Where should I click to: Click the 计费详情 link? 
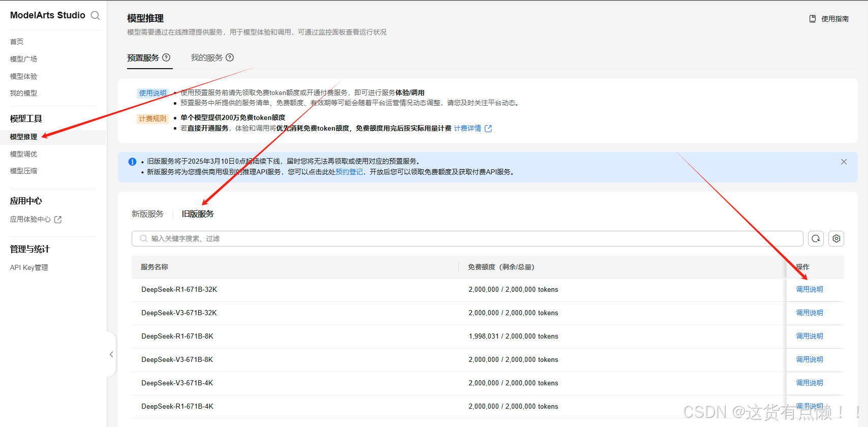(468, 128)
